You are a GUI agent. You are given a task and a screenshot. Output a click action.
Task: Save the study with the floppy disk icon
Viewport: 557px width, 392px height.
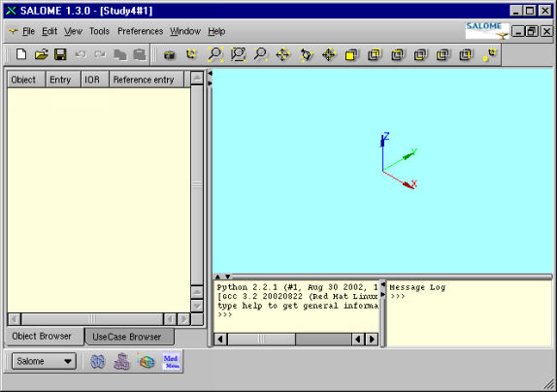(x=61, y=54)
